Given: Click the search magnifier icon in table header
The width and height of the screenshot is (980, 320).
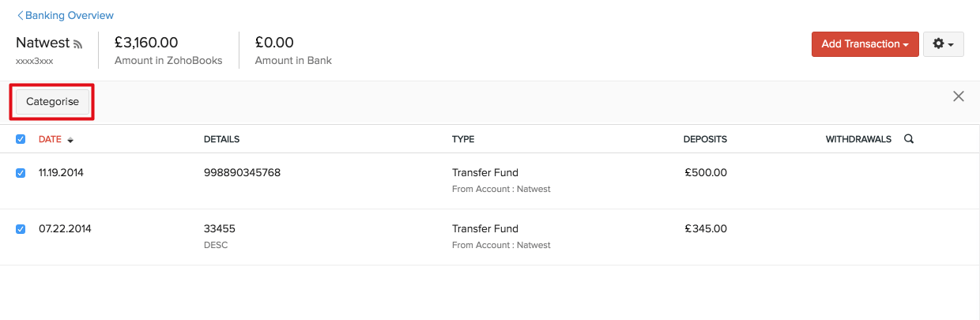Looking at the screenshot, I should pyautogui.click(x=909, y=139).
